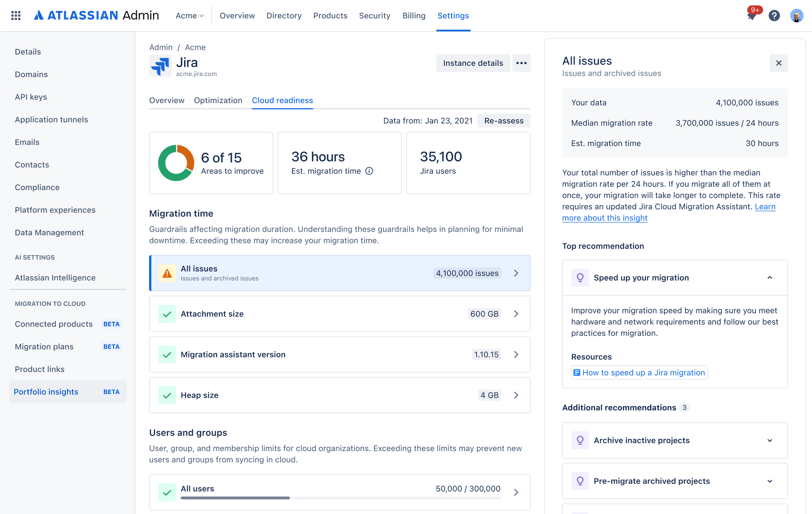812x514 pixels.
Task: Click the green checkmark on Heap size
Action: [x=167, y=395]
